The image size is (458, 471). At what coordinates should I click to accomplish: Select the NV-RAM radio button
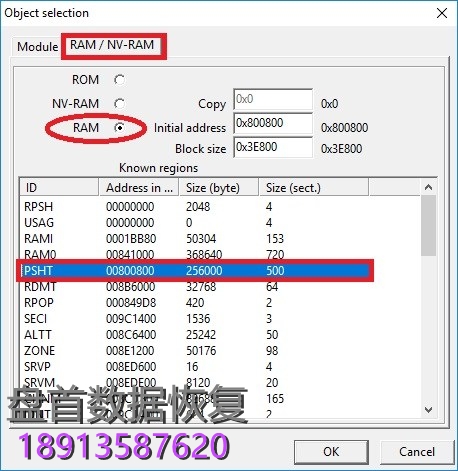click(119, 104)
